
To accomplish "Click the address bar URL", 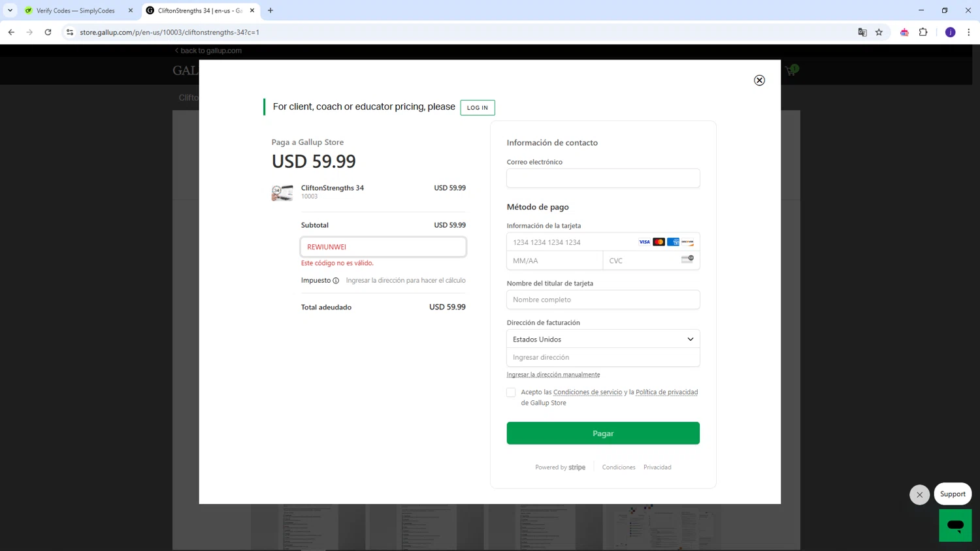I will (170, 32).
